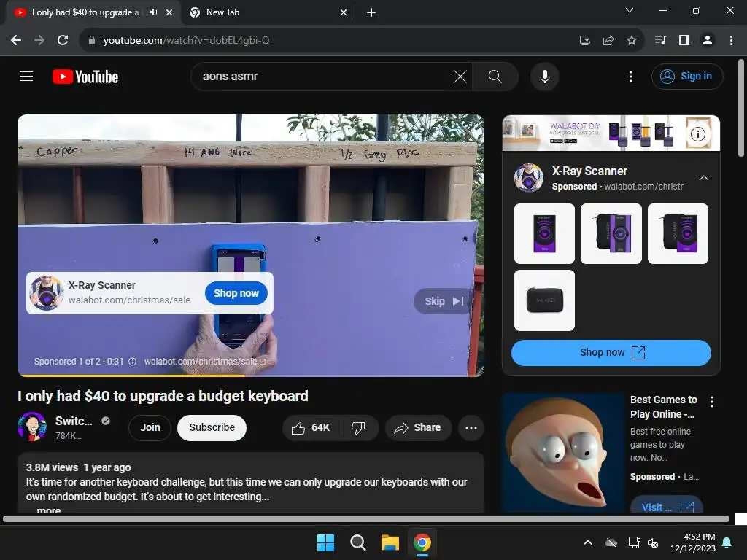The height and width of the screenshot is (560, 747).
Task: Join the channel membership
Action: (150, 427)
